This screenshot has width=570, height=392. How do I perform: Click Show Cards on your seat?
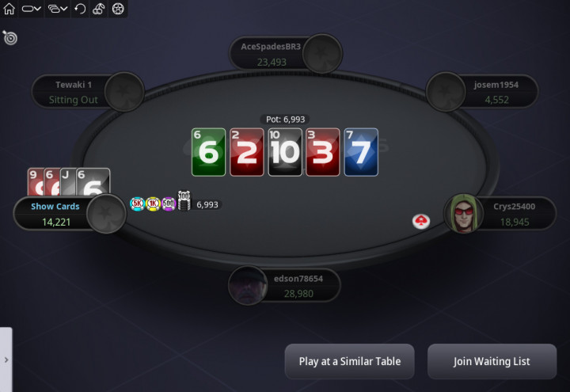55,206
